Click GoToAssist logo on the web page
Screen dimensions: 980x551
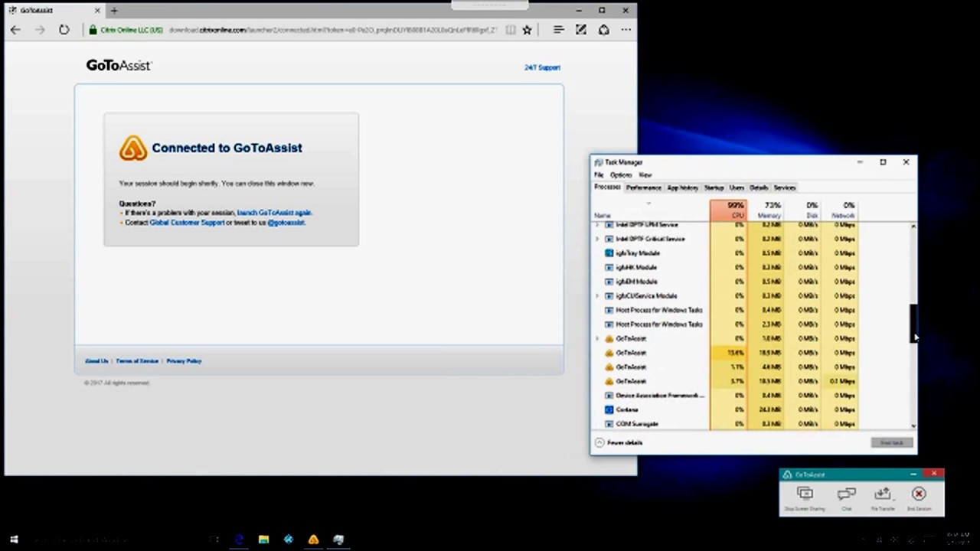119,66
